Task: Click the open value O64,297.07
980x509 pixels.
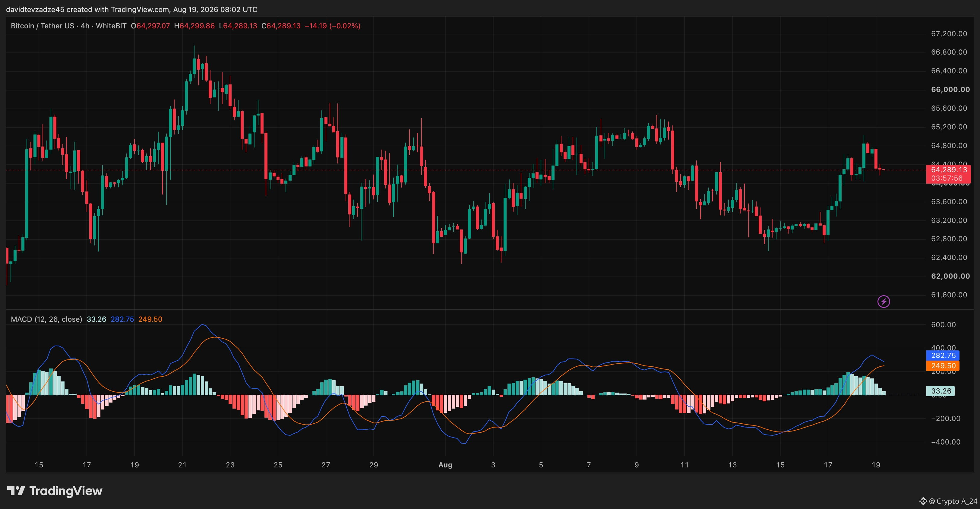Action: point(150,26)
